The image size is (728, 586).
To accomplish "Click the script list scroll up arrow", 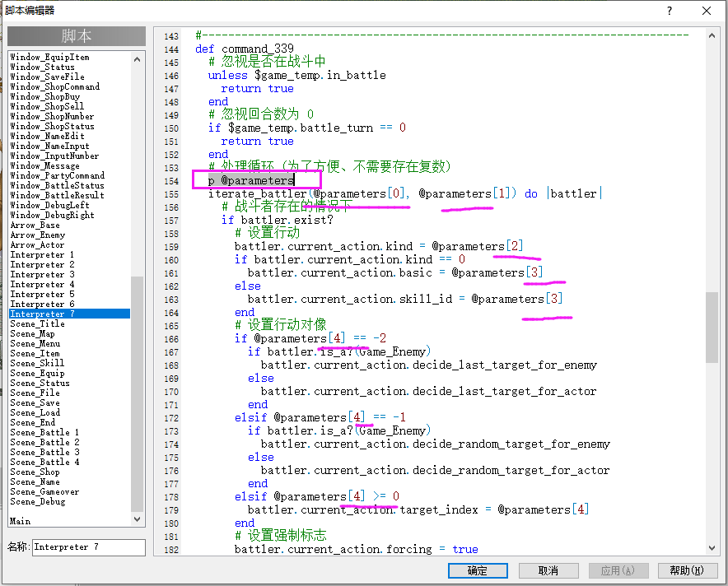I will (x=137, y=59).
